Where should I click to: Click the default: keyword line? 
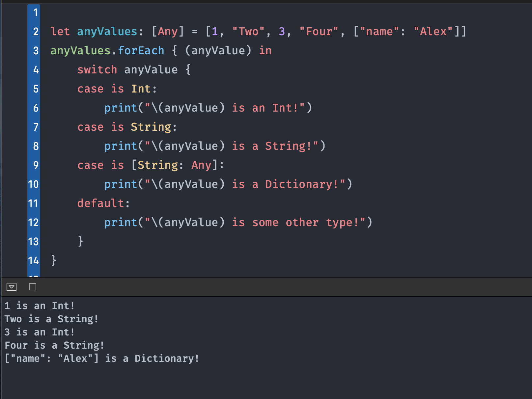pyautogui.click(x=103, y=203)
